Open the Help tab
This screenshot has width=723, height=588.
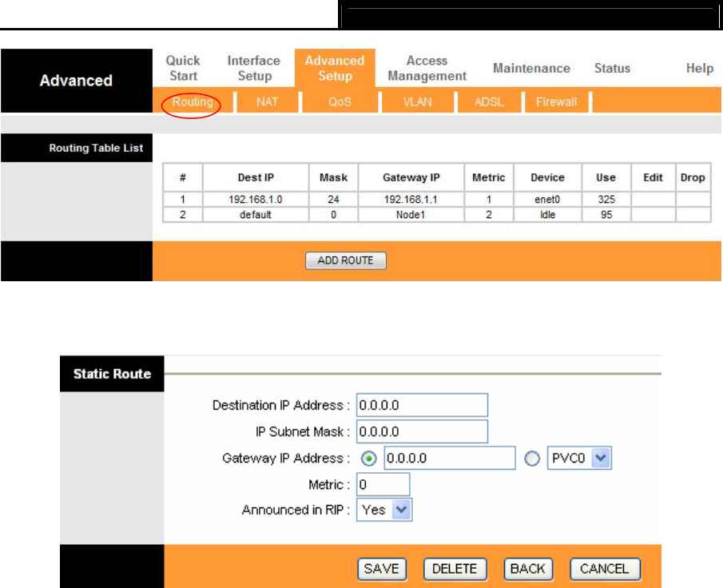(x=699, y=69)
